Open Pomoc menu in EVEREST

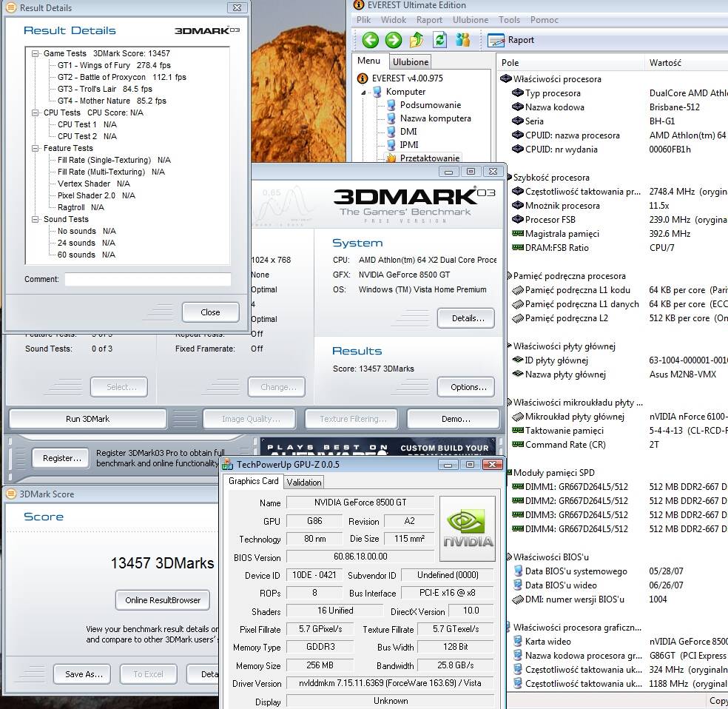pyautogui.click(x=544, y=20)
